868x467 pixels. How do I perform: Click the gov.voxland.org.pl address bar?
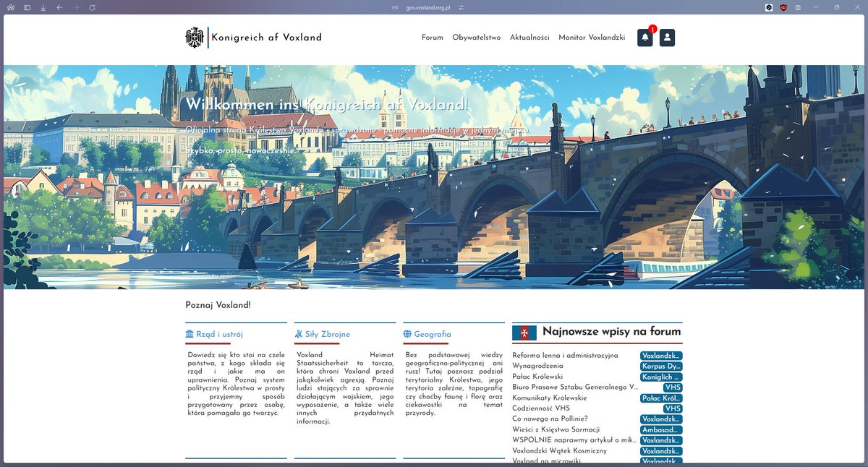429,7
